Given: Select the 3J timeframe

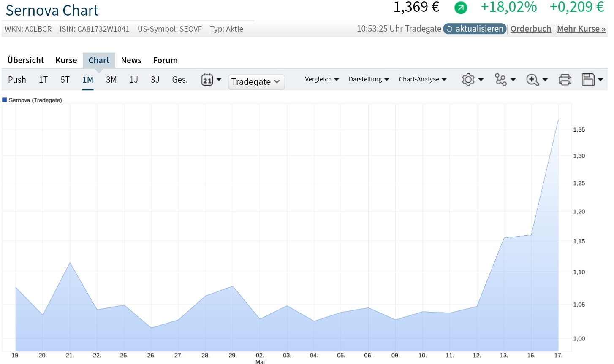Looking at the screenshot, I should [155, 80].
